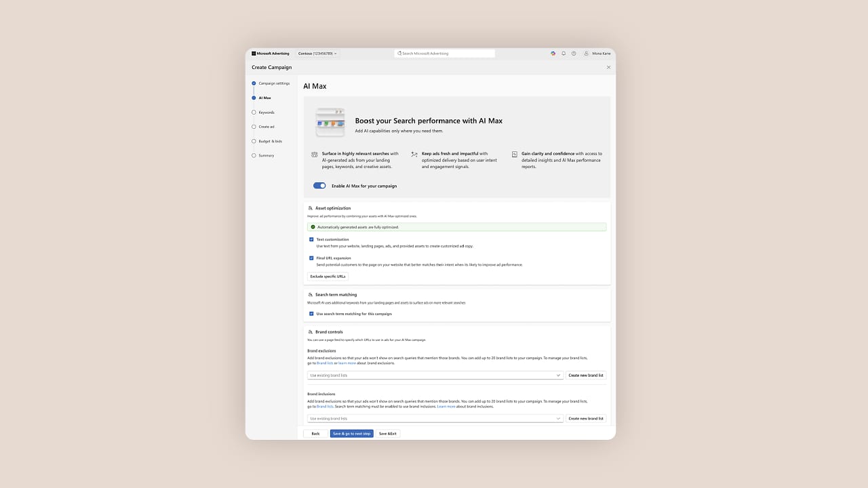Click the Campaign settings step circle
Image resolution: width=868 pixels, height=488 pixels.
pyautogui.click(x=254, y=83)
